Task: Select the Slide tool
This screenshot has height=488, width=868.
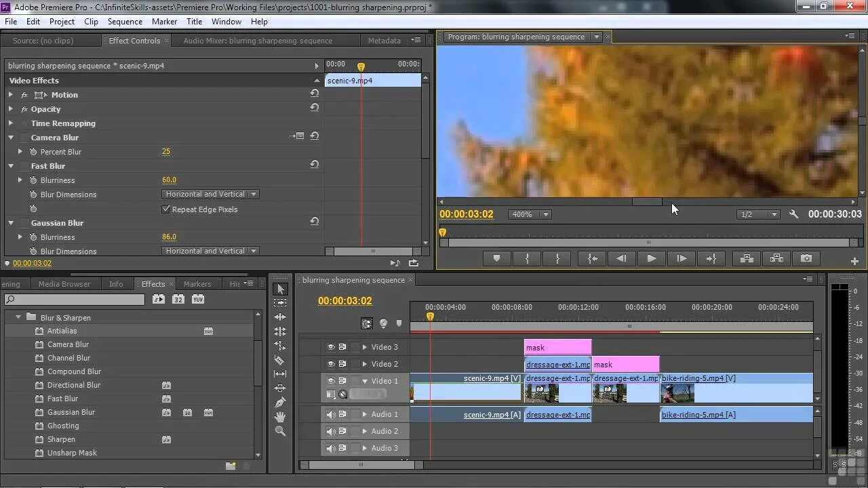Action: [x=280, y=388]
